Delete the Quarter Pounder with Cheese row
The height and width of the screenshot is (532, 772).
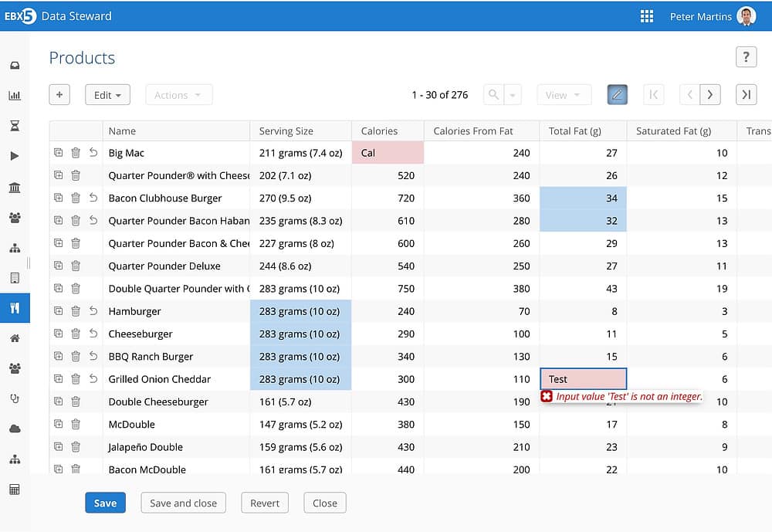pos(76,175)
